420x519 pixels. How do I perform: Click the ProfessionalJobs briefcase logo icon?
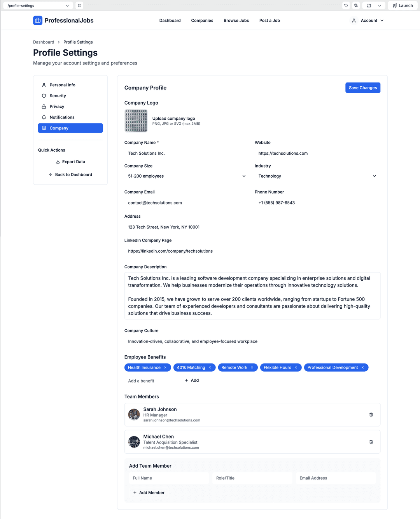(38, 21)
